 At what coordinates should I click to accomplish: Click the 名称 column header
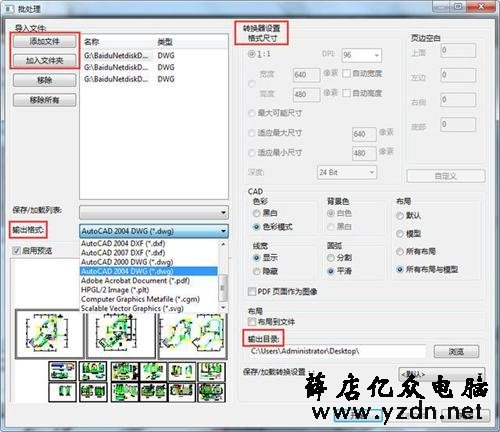click(92, 42)
